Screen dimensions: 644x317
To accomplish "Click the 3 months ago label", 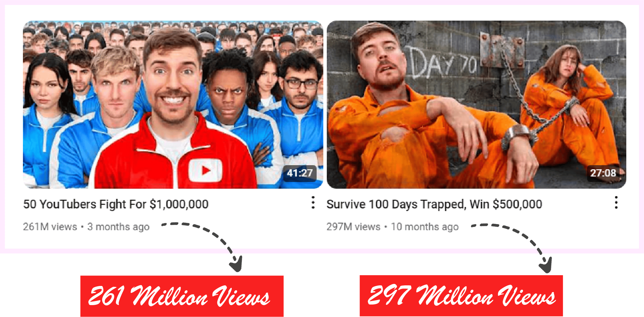I will [118, 227].
